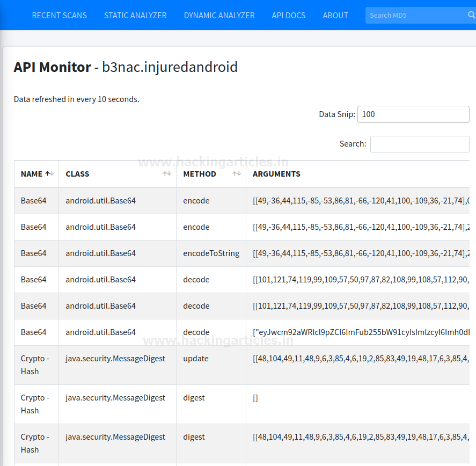Viewport: 476px width, 466px height.
Task: Go to the Static Analyzer page
Action: click(x=135, y=15)
